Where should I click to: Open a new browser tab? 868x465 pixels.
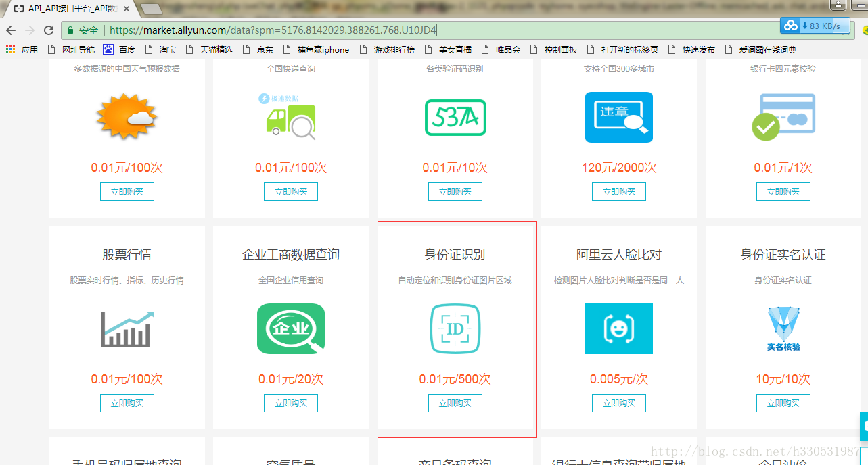tap(152, 9)
